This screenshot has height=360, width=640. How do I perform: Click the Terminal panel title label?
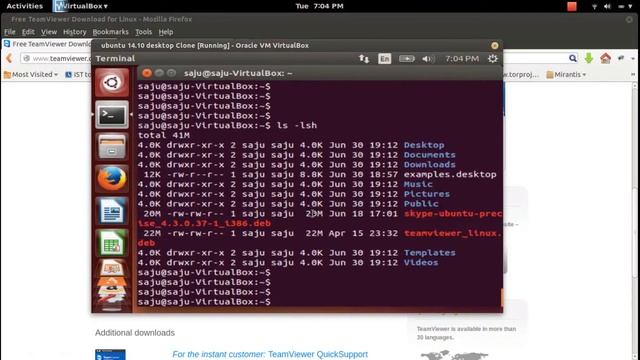coord(115,59)
